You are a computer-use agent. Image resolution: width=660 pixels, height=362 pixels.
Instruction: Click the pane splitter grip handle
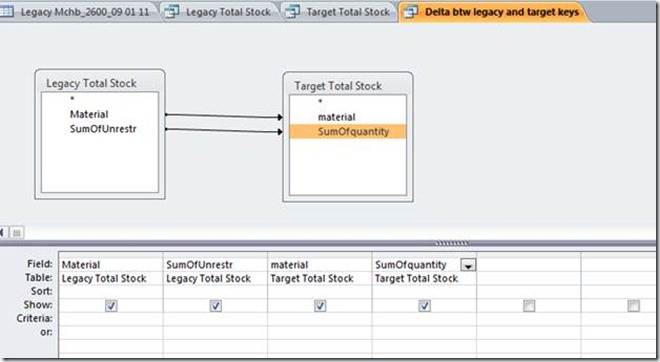click(451, 243)
